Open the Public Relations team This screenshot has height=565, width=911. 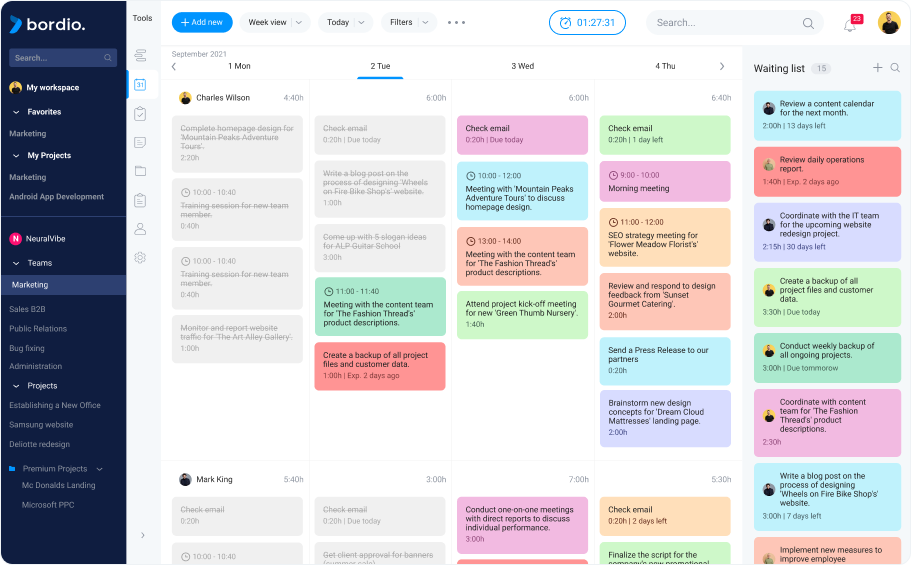pos(38,329)
